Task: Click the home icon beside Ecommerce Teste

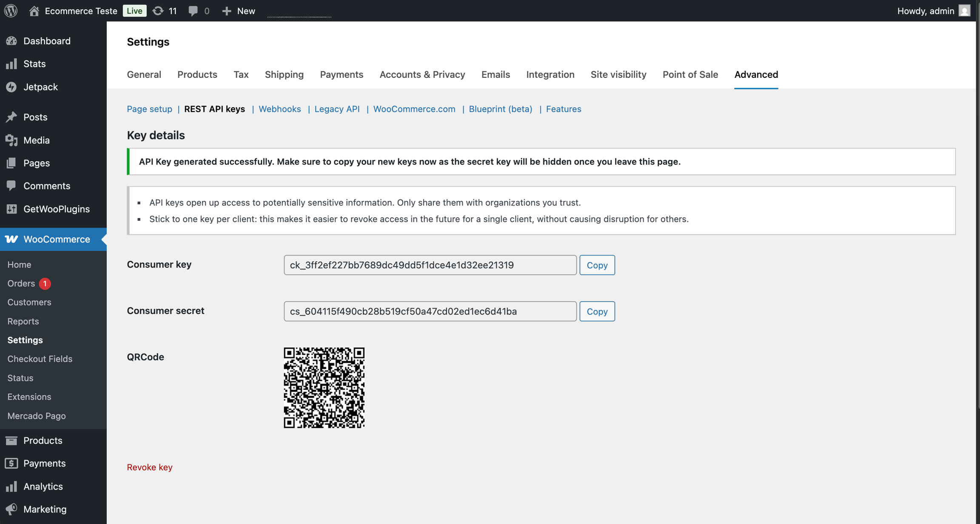Action: pyautogui.click(x=34, y=11)
